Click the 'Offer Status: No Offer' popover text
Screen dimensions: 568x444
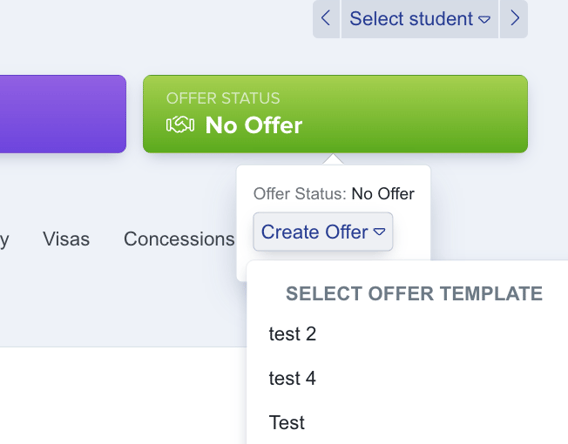coord(334,194)
